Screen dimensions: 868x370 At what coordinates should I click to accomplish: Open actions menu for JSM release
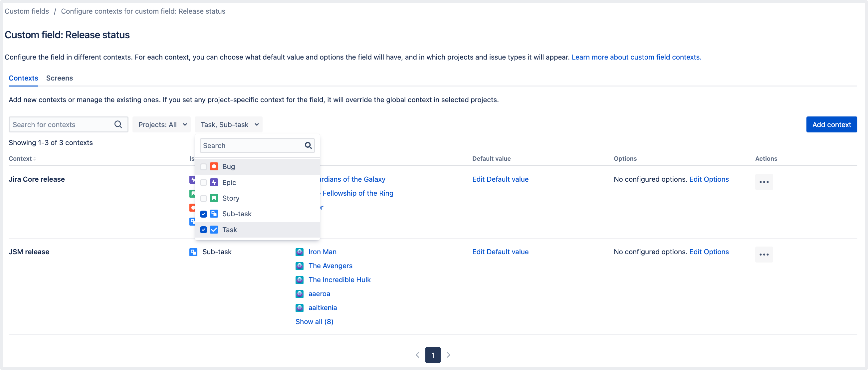point(764,255)
